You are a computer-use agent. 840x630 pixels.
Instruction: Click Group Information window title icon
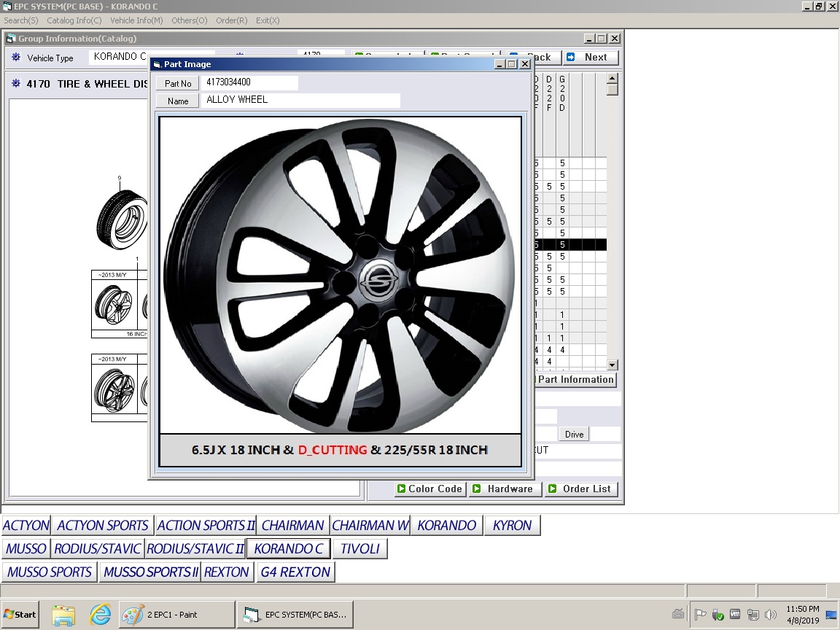coord(11,39)
